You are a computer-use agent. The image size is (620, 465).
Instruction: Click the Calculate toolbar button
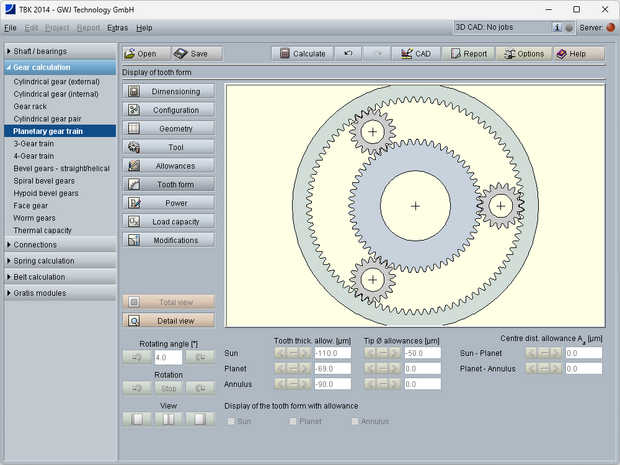(x=302, y=54)
